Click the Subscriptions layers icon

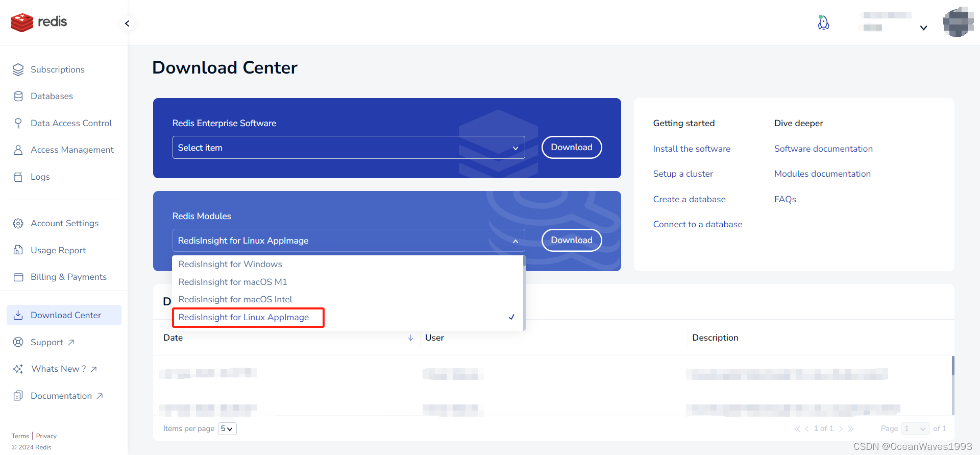[18, 69]
